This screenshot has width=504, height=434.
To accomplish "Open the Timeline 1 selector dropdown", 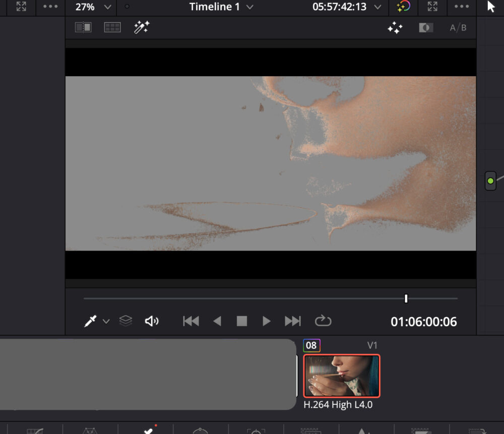I will tap(250, 7).
